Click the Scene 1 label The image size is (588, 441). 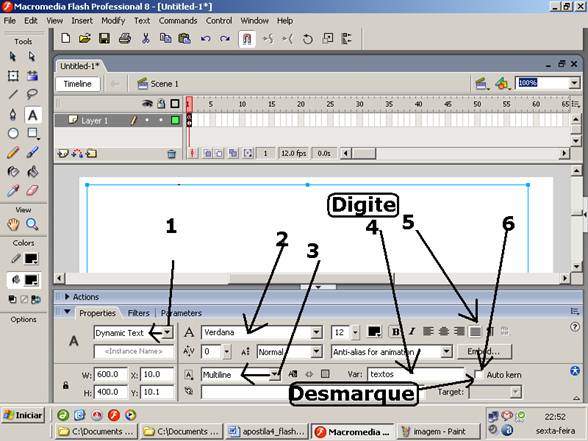[164, 84]
